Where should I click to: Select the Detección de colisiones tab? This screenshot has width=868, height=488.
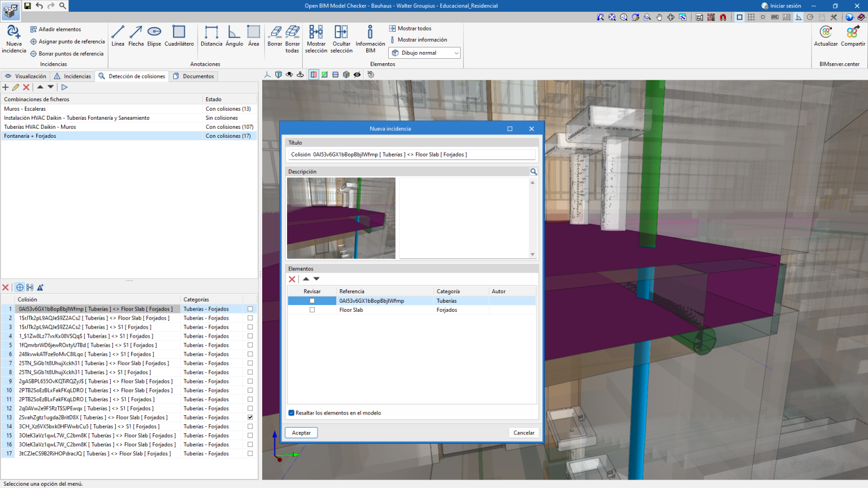(x=132, y=76)
